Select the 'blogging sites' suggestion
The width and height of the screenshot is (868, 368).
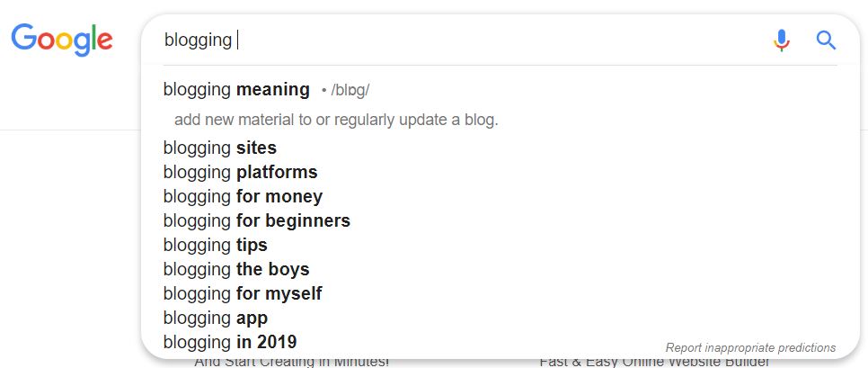500,148
